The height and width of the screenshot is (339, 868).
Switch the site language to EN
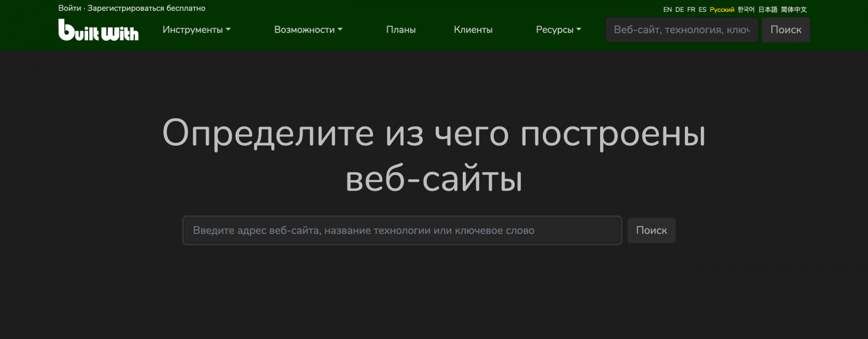[x=667, y=9]
